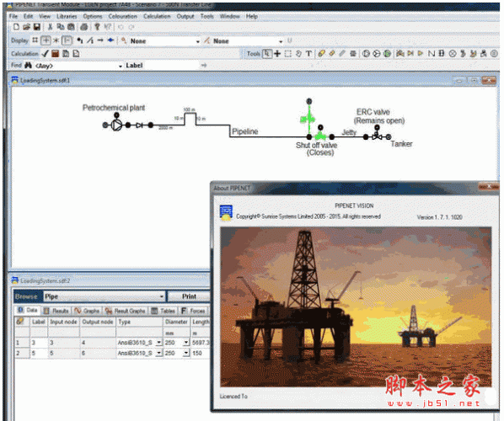
Task: Click the Length cell 150 in row 2
Action: click(201, 354)
